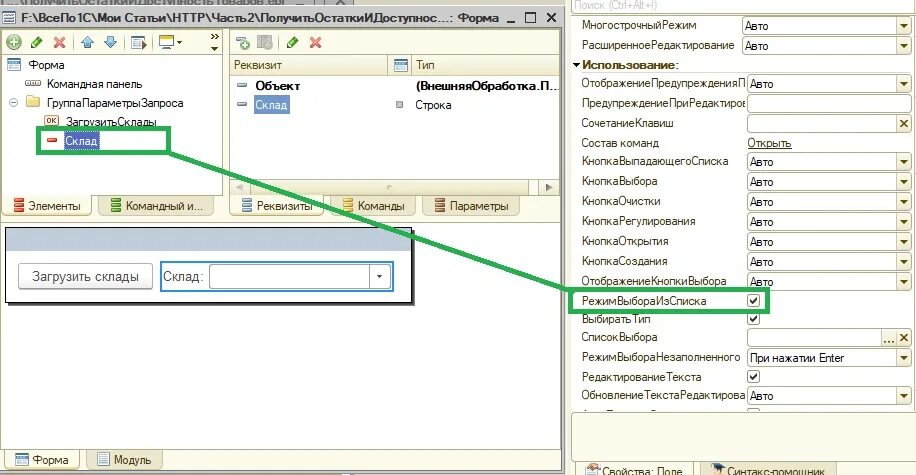Select the Склад attribute in the attributes list
Screen dimensions: 916x475
tap(272, 105)
